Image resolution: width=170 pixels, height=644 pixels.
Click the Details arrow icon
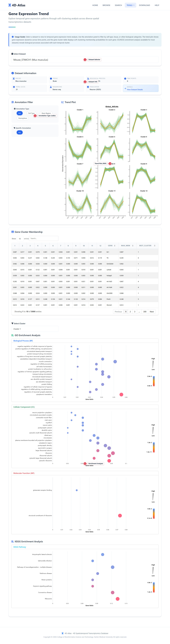[x=125, y=88]
